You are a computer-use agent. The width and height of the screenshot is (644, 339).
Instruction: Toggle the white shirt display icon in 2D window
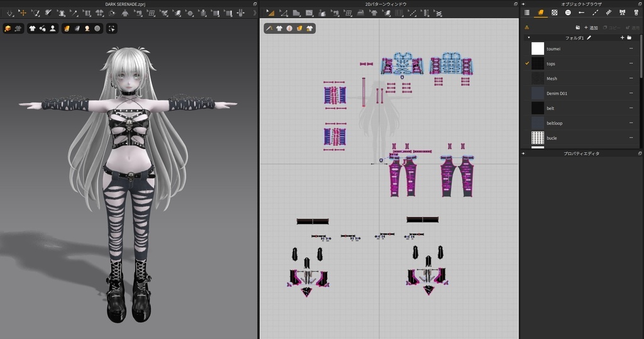[x=279, y=28]
